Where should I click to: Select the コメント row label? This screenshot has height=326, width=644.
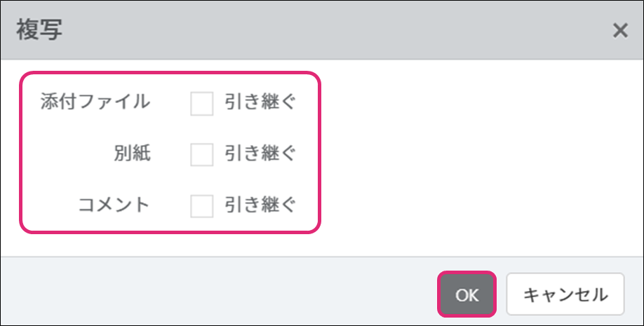tap(114, 205)
